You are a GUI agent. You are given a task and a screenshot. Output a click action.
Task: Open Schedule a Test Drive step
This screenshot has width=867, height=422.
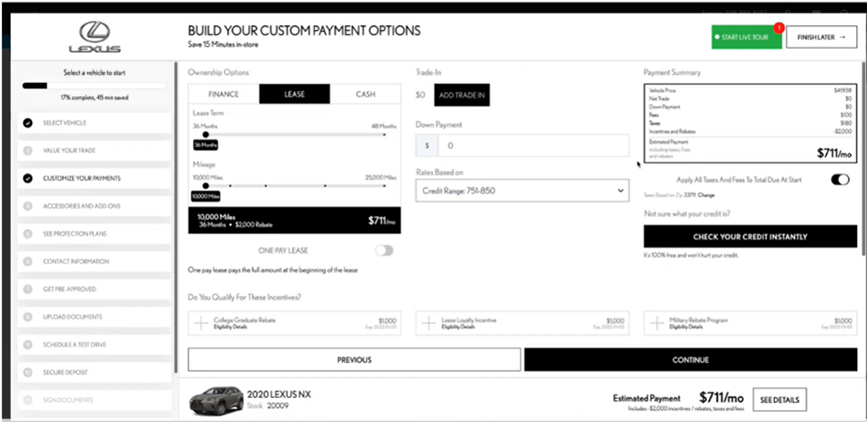click(x=95, y=345)
